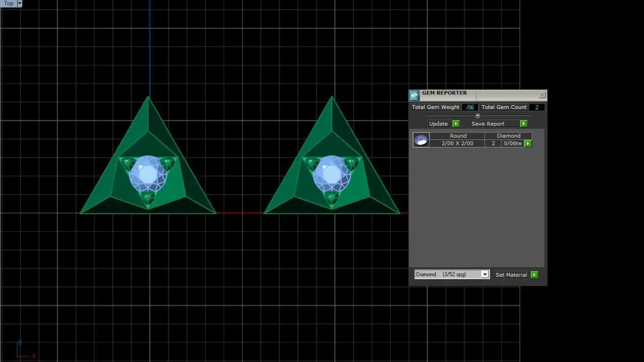Click the round gem thumbnail in the report
The image size is (644, 362).
click(421, 140)
